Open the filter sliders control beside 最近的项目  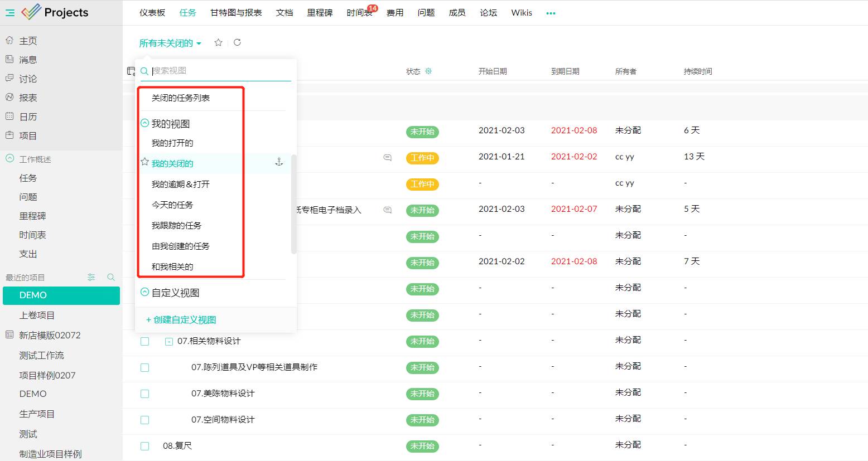click(x=91, y=276)
